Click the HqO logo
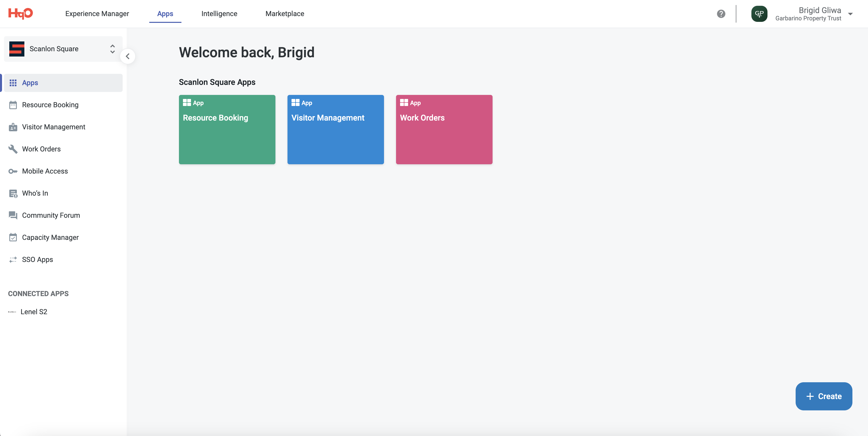The width and height of the screenshot is (868, 436). pos(21,14)
